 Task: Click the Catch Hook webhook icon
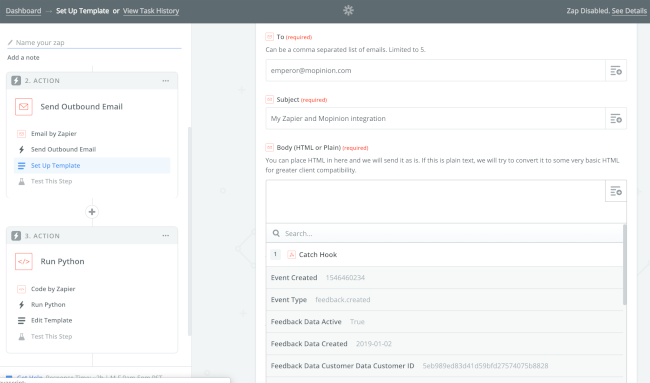coord(291,255)
